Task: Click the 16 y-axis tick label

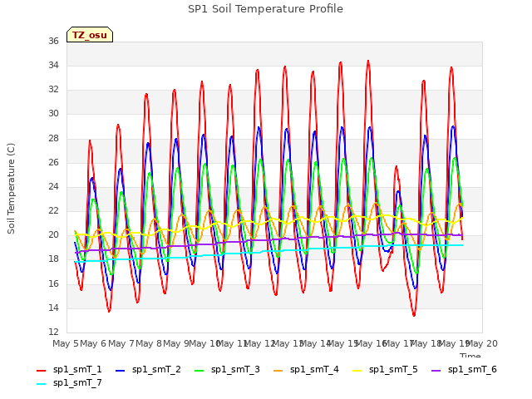Action: [x=53, y=283]
